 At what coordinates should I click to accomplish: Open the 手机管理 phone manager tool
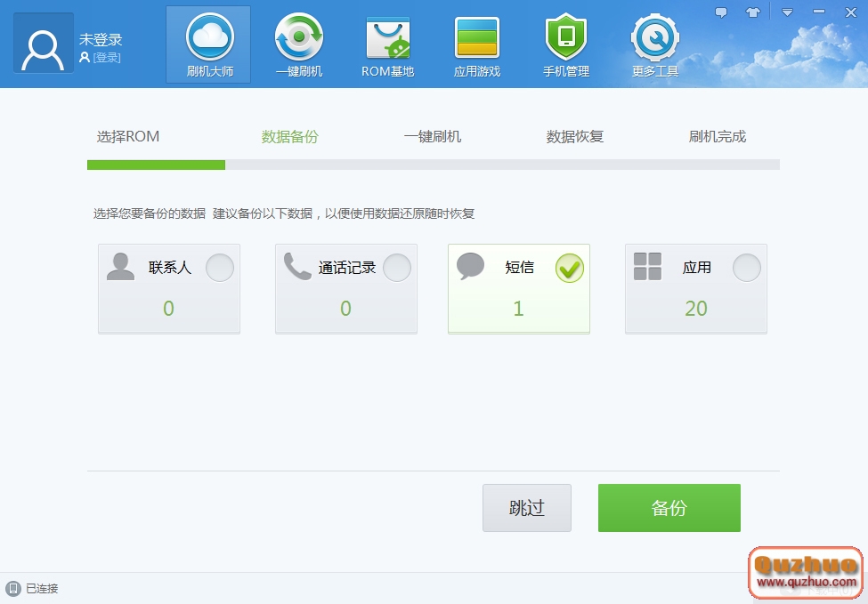tap(566, 43)
